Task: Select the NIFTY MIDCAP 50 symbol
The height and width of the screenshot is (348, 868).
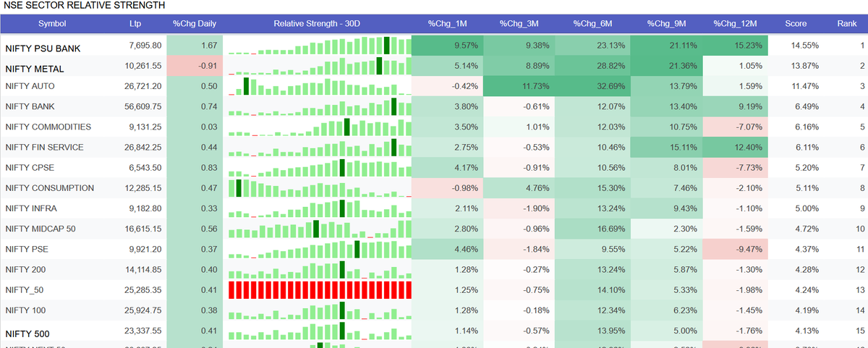Action: (41, 229)
